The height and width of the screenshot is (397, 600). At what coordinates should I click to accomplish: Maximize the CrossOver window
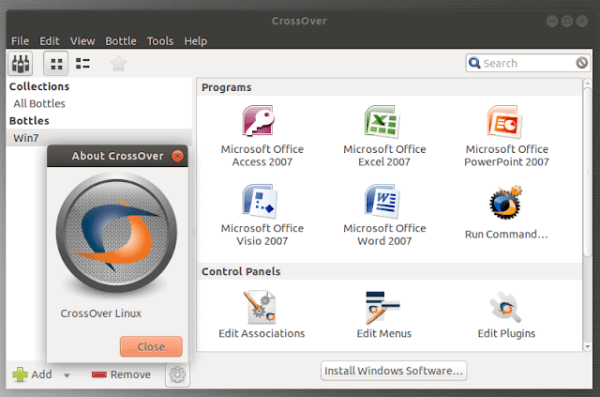click(x=567, y=21)
